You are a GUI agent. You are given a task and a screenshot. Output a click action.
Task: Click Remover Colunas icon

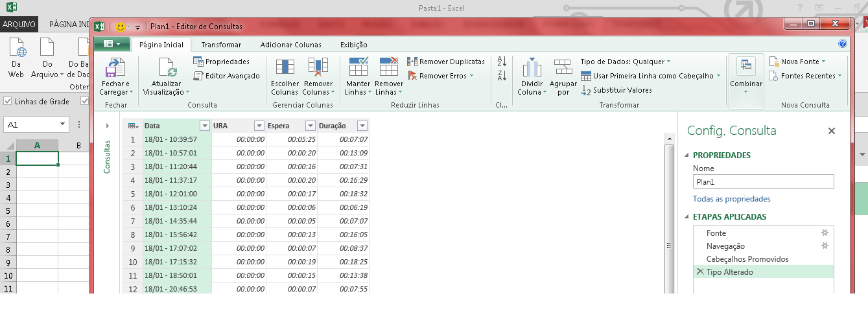pos(318,68)
